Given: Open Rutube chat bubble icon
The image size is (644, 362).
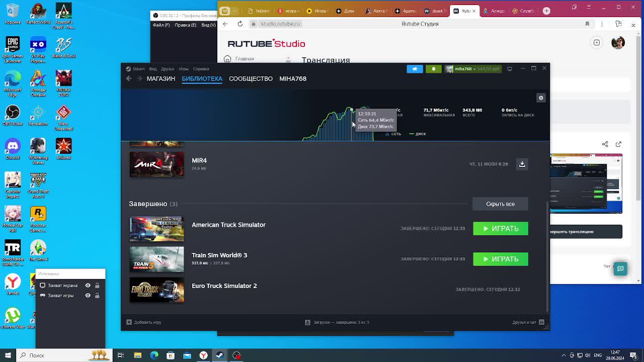Looking at the screenshot, I should pos(620,268).
